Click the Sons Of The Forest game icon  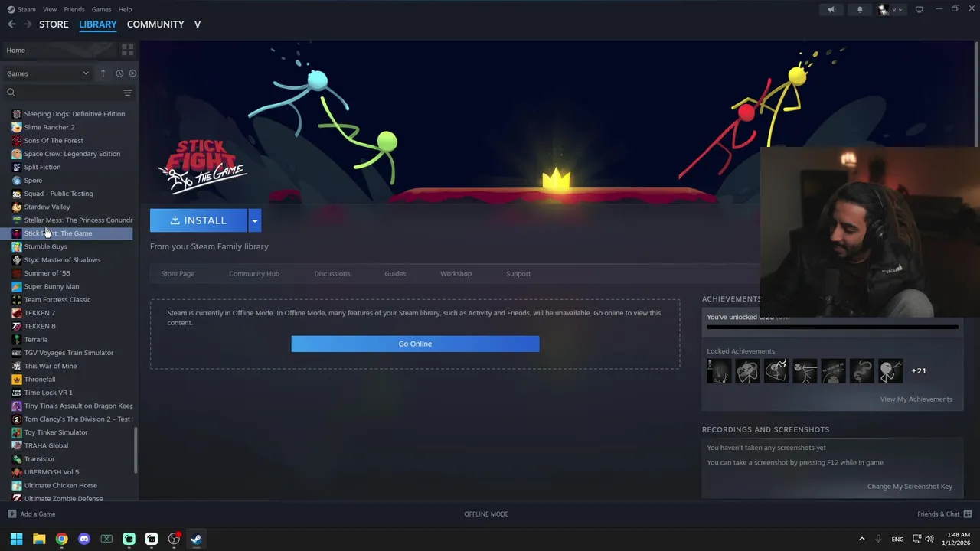click(17, 140)
